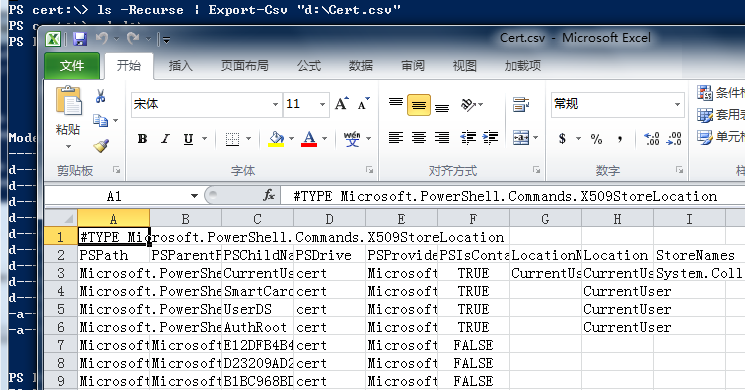Screen dimensions: 745x390
Task: Switch to the 插入 ribbon tab
Action: click(x=181, y=66)
